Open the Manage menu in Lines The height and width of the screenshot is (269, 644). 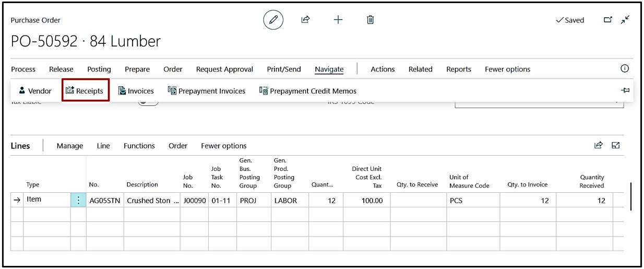pos(70,146)
